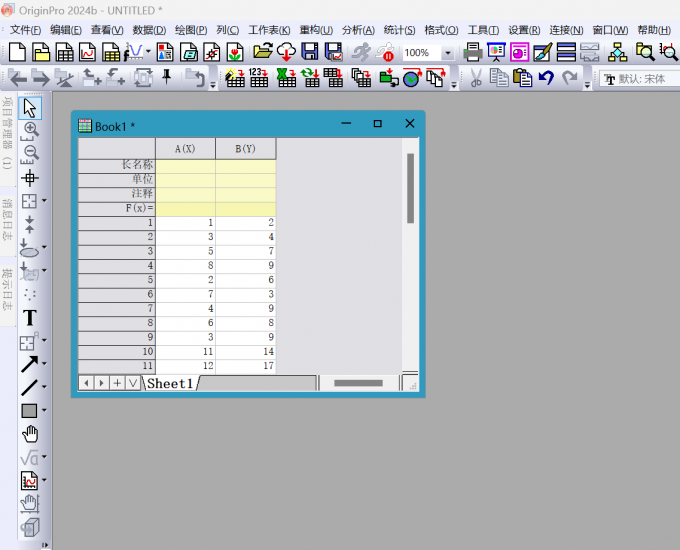Click the next sheet arrow button
Screen dimensions: 680x550
[x=101, y=383]
